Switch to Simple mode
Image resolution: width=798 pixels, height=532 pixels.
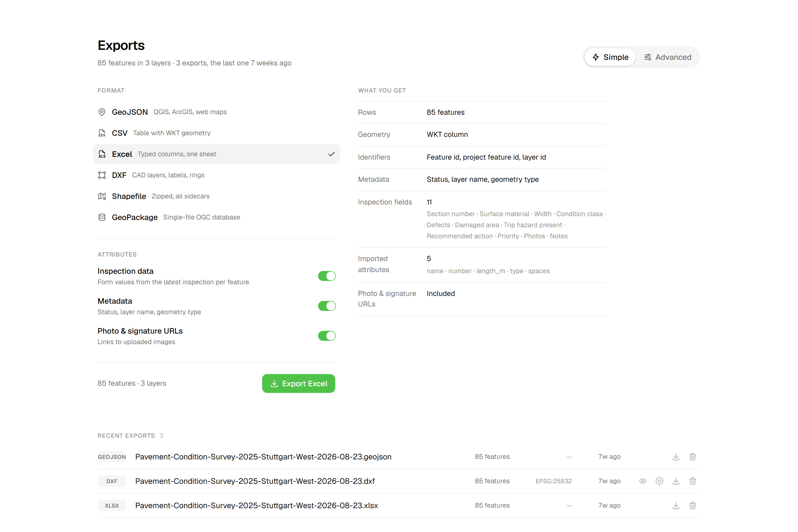[x=610, y=57]
